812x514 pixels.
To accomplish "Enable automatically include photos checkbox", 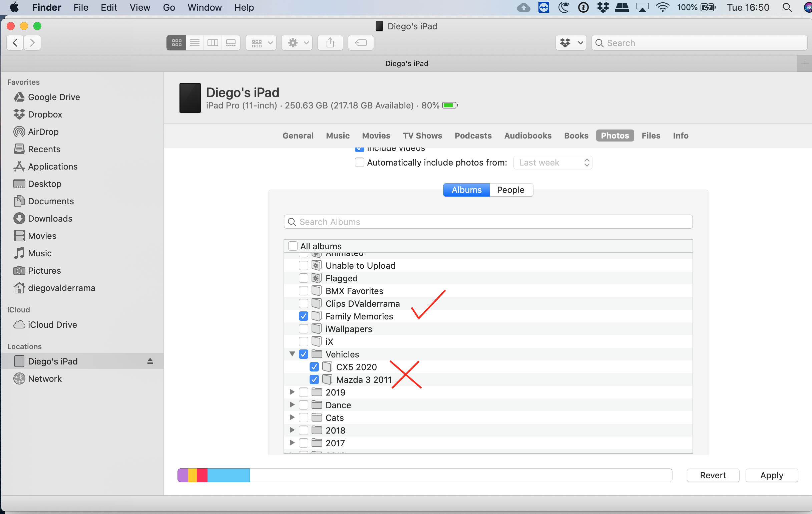I will (x=360, y=163).
